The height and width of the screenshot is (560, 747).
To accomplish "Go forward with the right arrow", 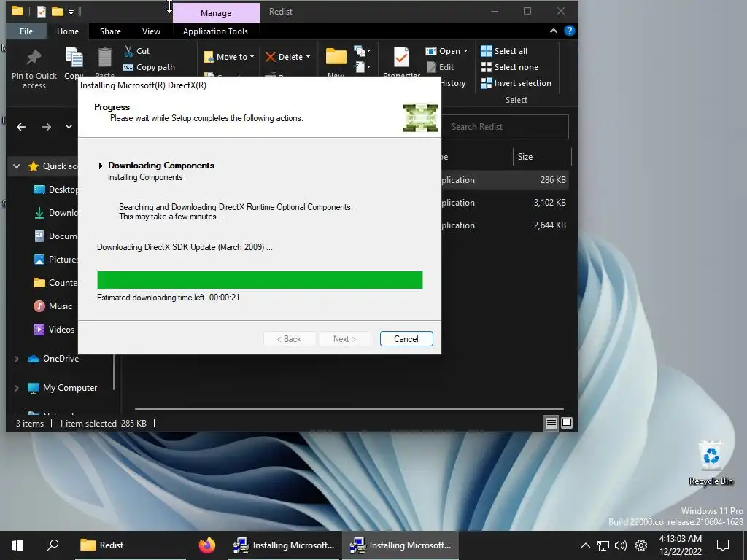I will pyautogui.click(x=46, y=127).
